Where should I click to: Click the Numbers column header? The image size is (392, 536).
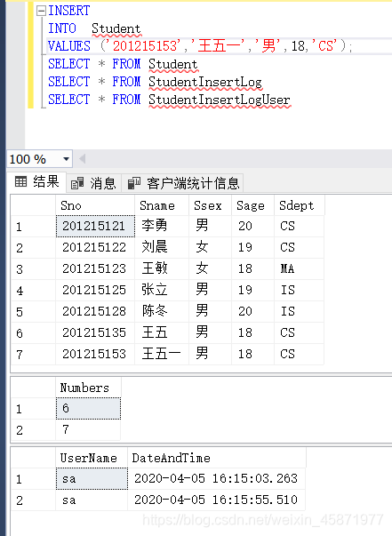[88, 388]
